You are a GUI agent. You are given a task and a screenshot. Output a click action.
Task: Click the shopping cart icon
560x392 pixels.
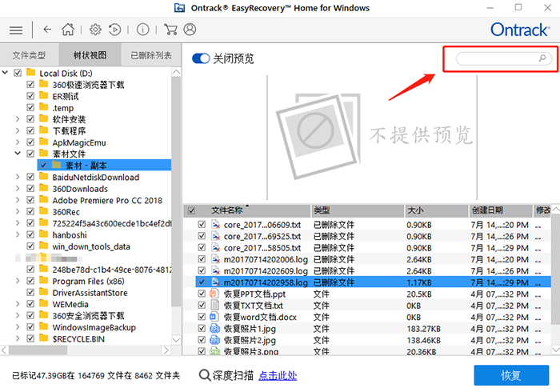tap(170, 30)
